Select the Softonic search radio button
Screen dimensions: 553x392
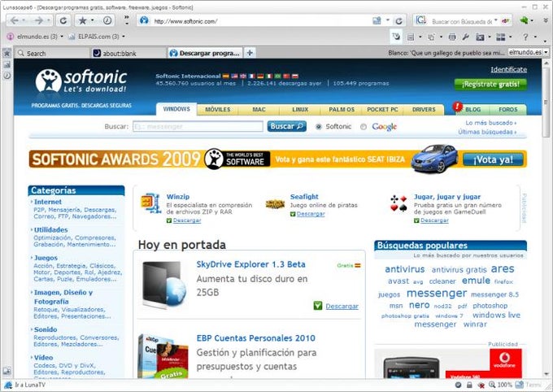tap(319, 127)
